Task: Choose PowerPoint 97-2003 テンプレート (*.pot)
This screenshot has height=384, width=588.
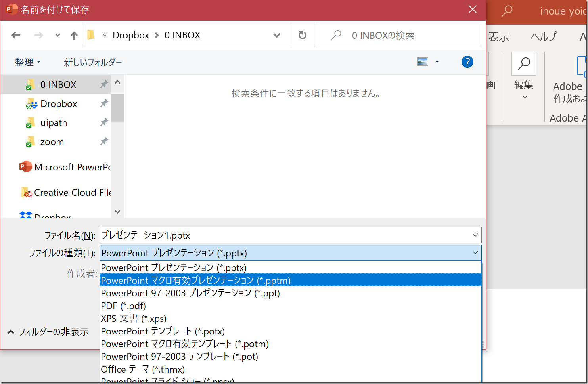Action: click(291, 357)
